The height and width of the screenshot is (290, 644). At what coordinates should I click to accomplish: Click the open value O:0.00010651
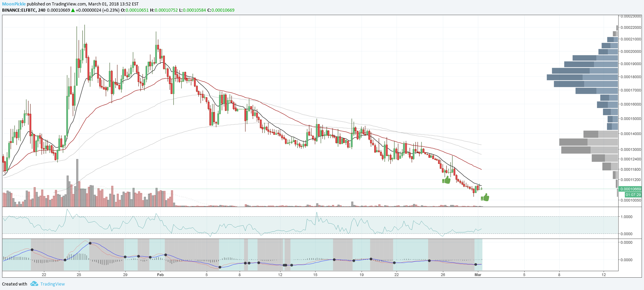coord(135,10)
